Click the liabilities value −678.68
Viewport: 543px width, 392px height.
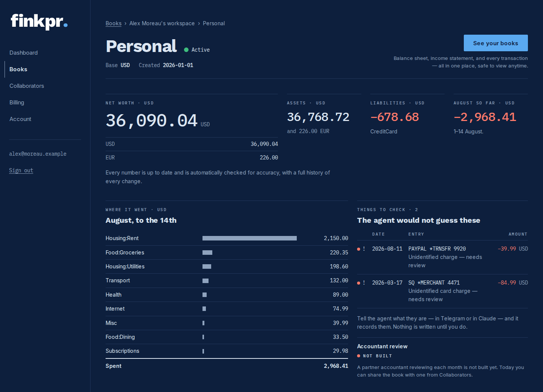point(394,117)
